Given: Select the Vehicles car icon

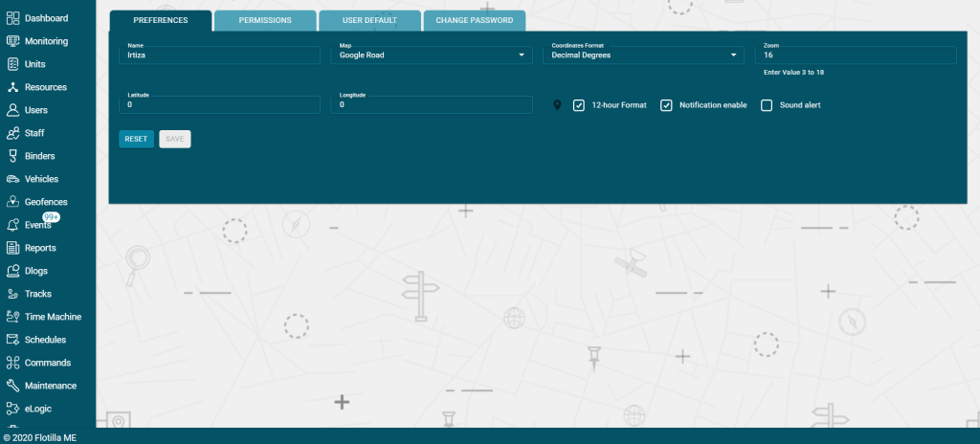Looking at the screenshot, I should click(x=12, y=179).
